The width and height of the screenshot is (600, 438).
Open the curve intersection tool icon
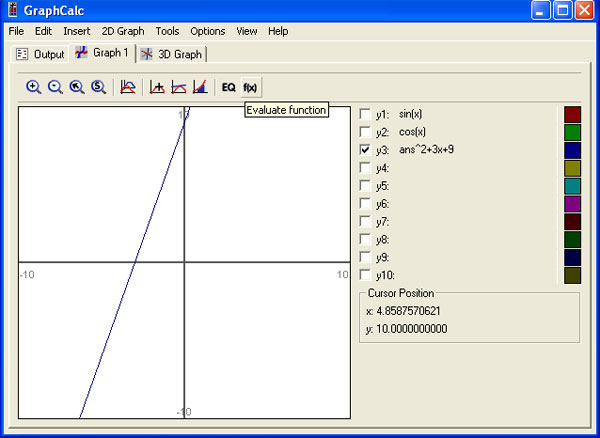click(128, 87)
